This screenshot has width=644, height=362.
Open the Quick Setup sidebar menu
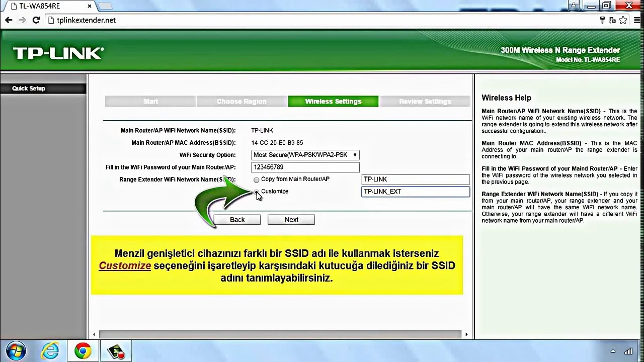pos(29,88)
